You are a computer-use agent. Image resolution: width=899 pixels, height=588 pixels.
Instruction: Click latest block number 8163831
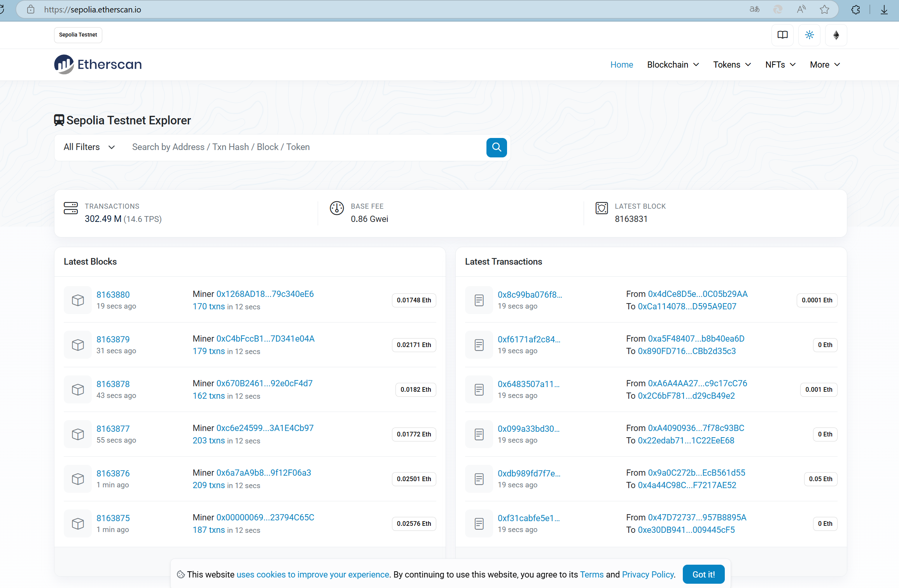point(631,219)
